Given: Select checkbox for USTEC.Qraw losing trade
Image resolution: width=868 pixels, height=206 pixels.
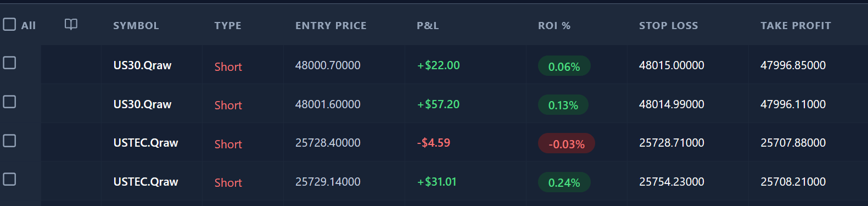Looking at the screenshot, I should [x=9, y=141].
